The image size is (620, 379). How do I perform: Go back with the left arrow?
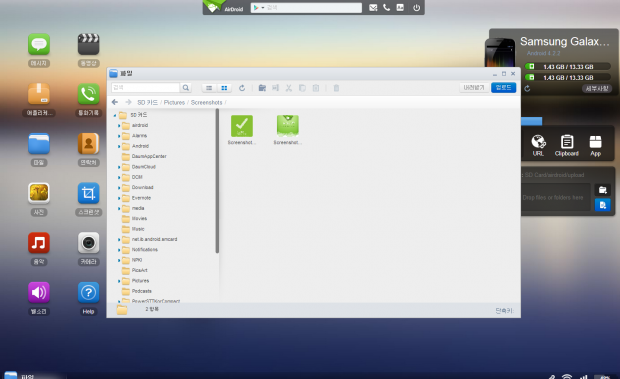tap(115, 102)
